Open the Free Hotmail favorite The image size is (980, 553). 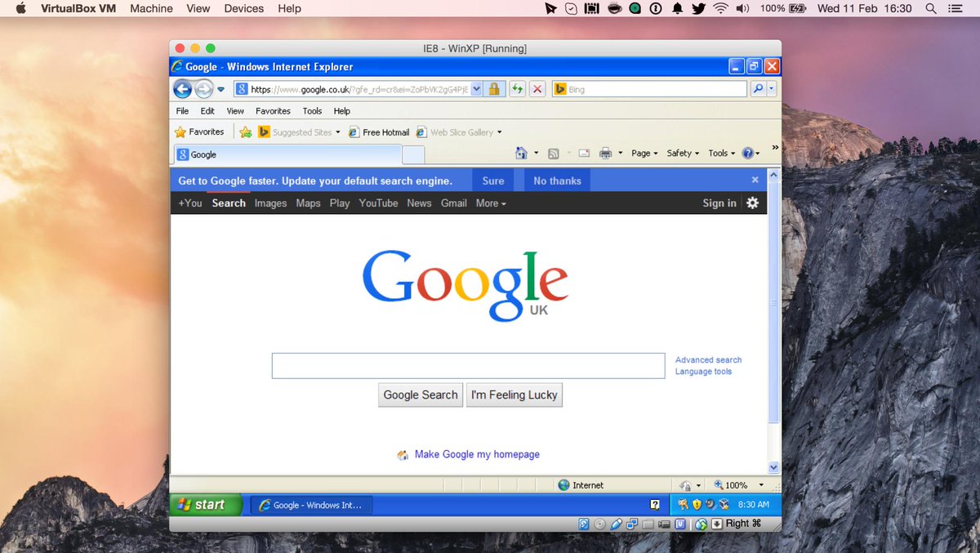pyautogui.click(x=379, y=132)
